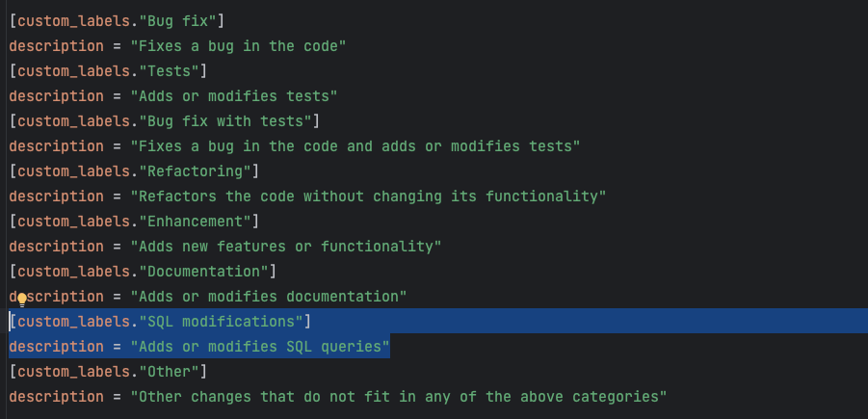Click the "Refactors the code" description string

368,196
